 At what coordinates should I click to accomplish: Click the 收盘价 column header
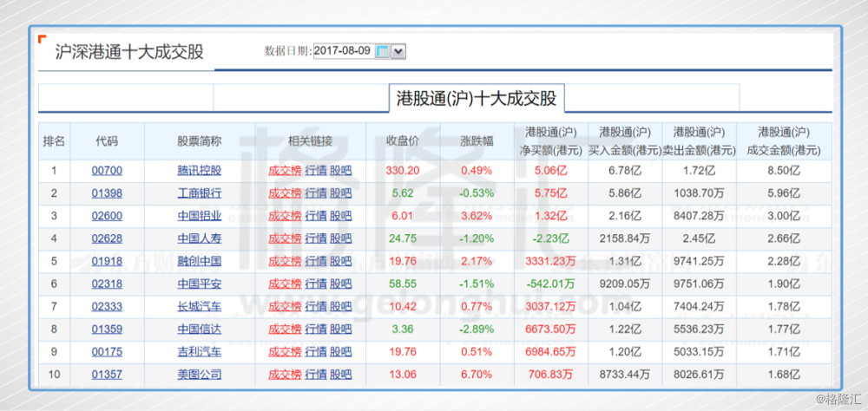click(x=403, y=141)
